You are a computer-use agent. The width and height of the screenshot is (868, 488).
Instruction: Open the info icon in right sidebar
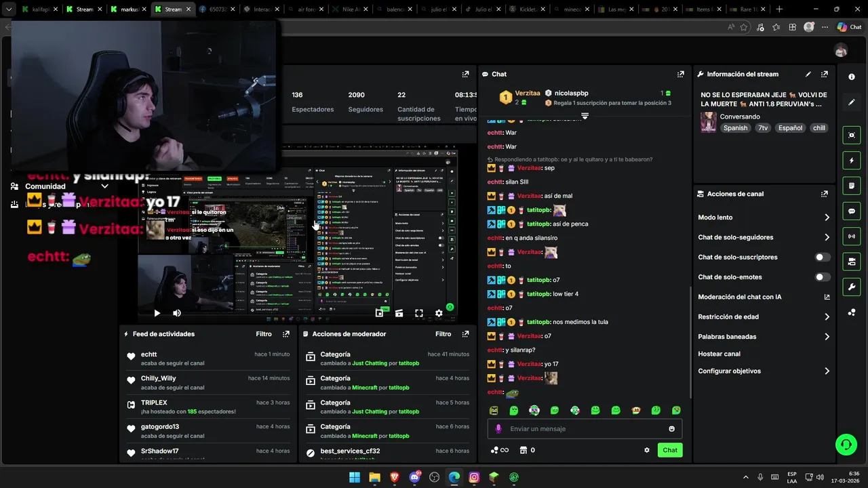point(852,77)
